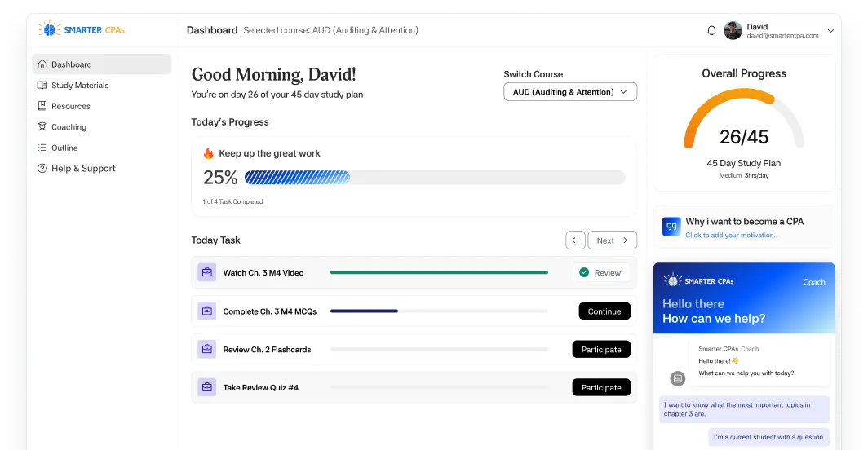868x450 pixels.
Task: Click the Review button with green checkmark
Action: pos(600,273)
